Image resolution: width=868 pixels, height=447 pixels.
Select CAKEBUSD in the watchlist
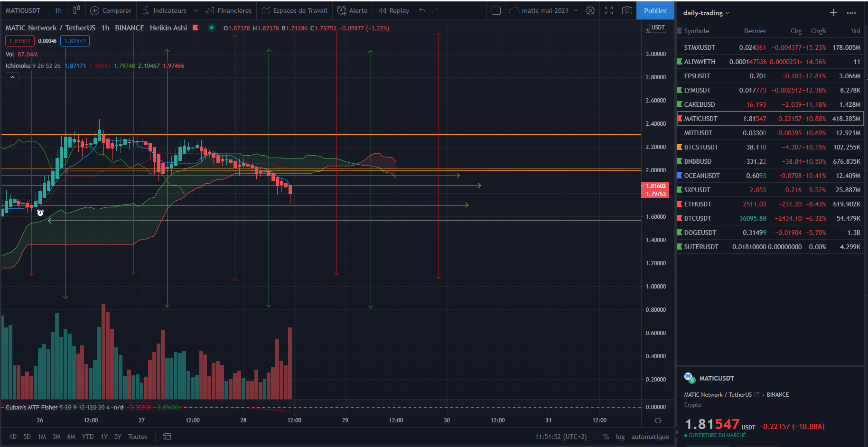click(770, 104)
